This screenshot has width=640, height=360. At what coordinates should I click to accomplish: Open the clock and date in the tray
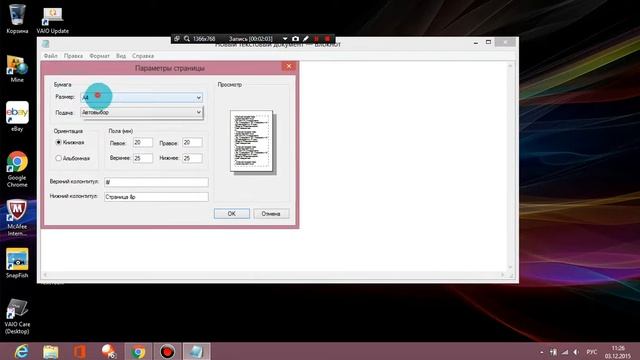[x=618, y=352]
